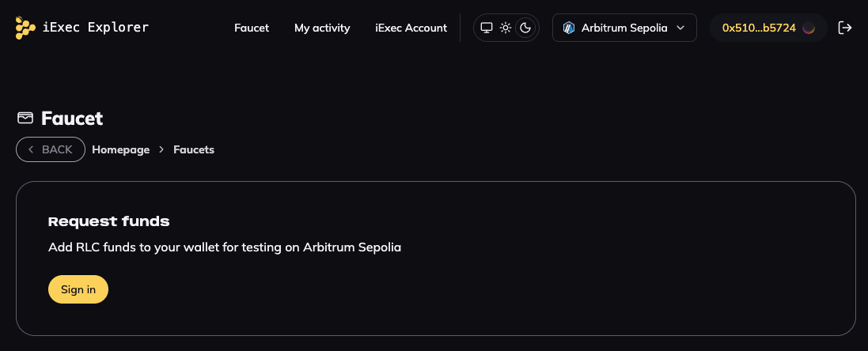The width and height of the screenshot is (868, 351).
Task: Click the Faucets breadcrumb link
Action: 194,149
